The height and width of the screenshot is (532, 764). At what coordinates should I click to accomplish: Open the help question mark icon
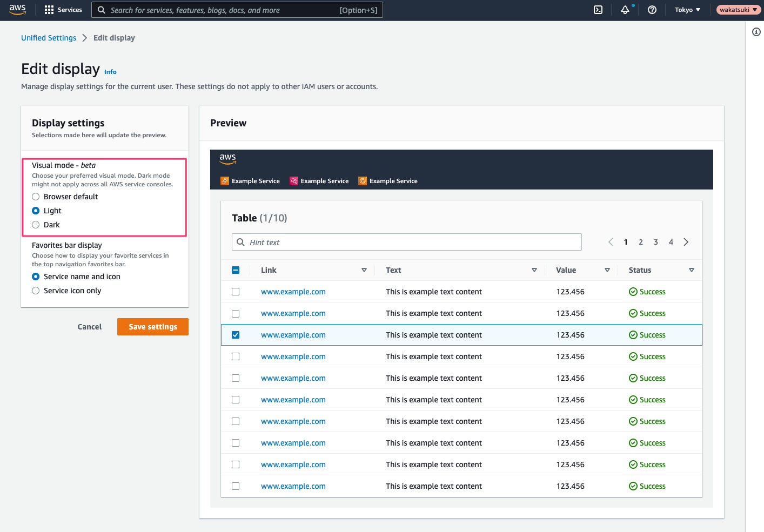coord(652,10)
